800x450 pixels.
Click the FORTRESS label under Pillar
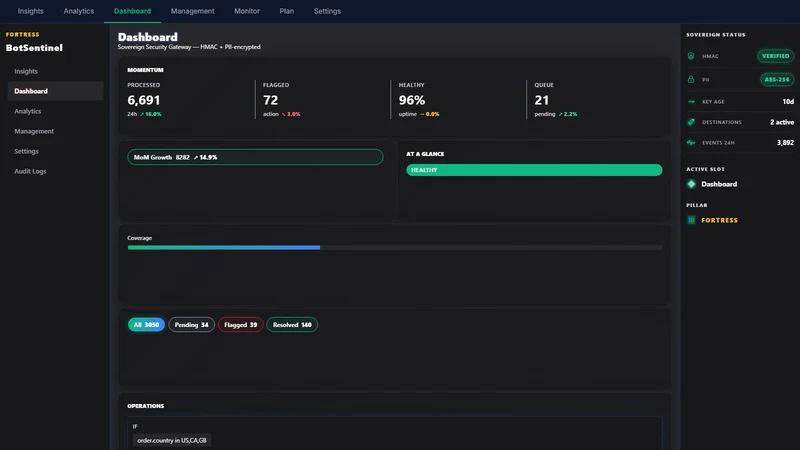coord(719,220)
